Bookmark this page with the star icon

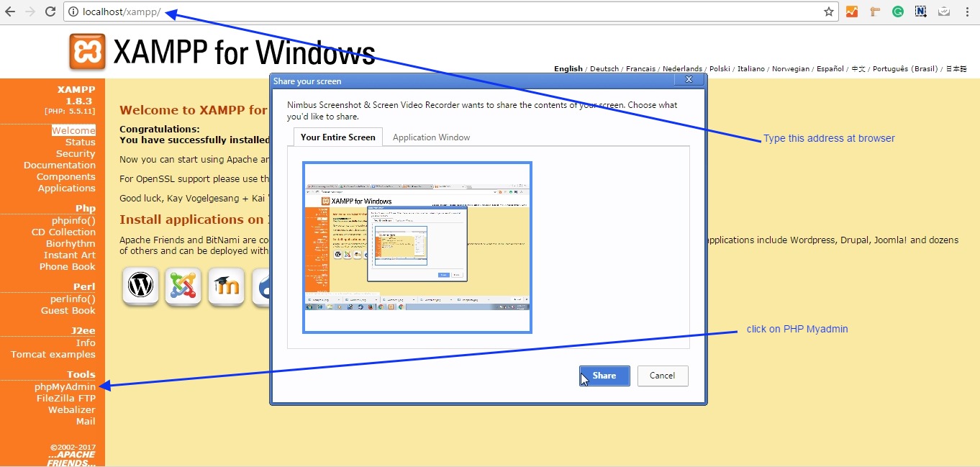coord(829,12)
